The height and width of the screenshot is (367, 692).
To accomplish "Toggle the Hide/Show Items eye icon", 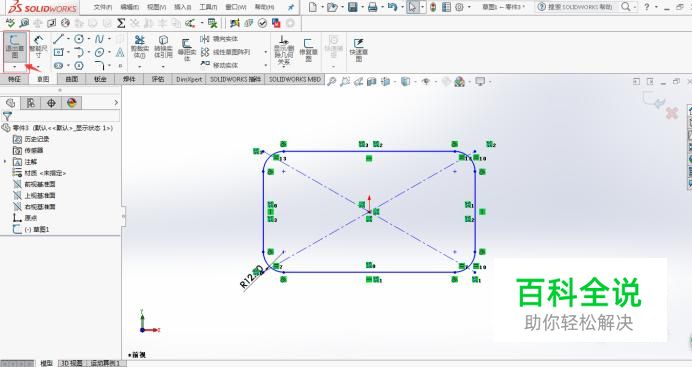I will tap(425, 81).
